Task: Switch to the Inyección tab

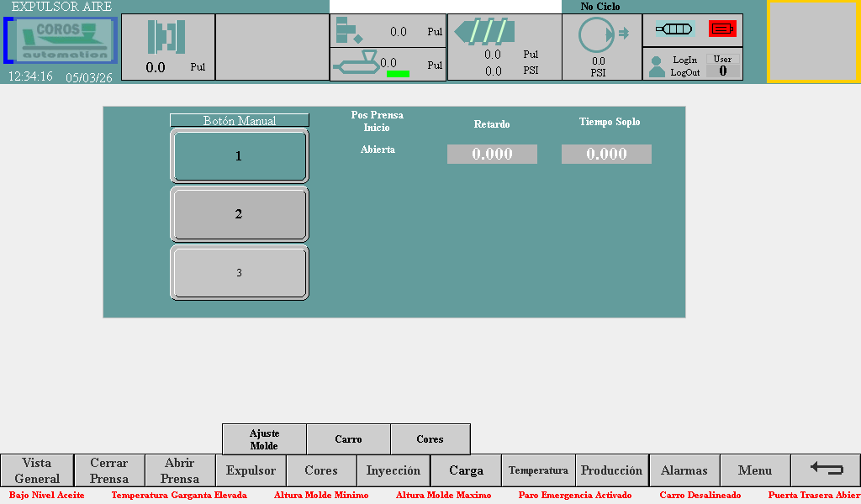Action: pyautogui.click(x=393, y=470)
